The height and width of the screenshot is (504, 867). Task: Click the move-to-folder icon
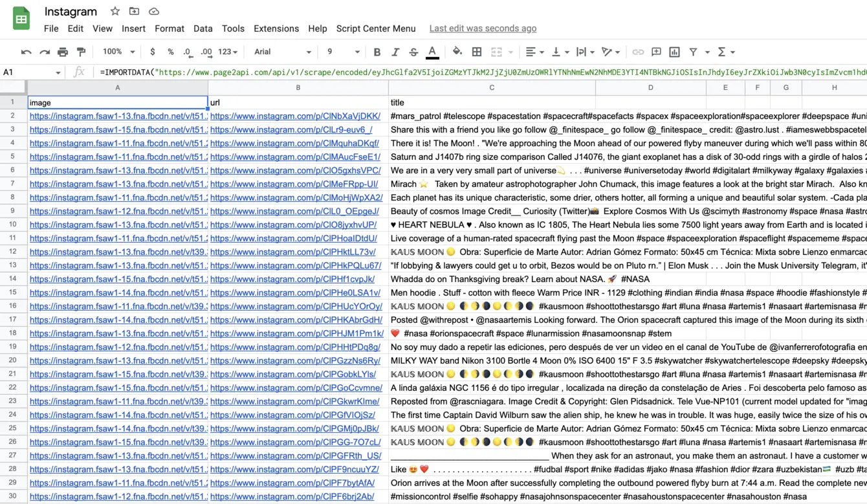click(134, 12)
